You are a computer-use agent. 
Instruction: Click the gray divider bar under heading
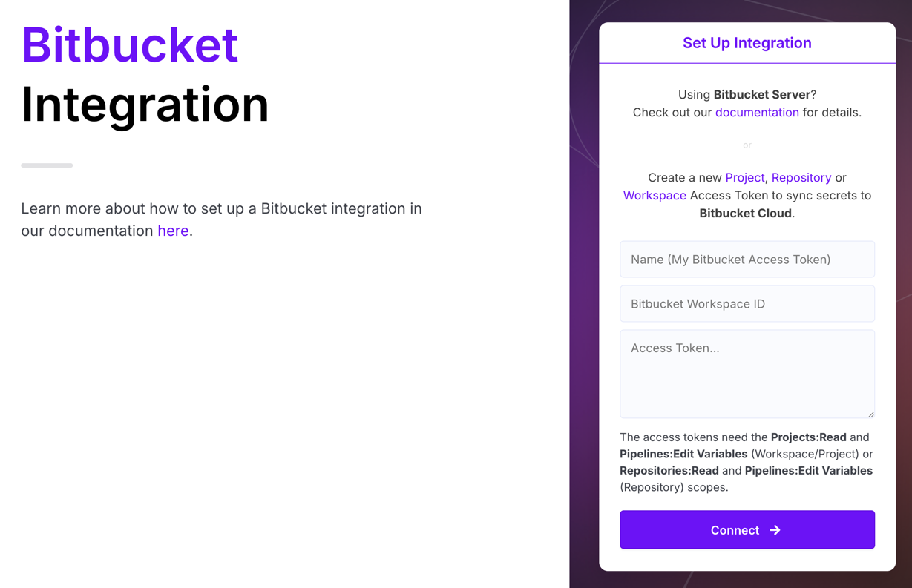47,165
